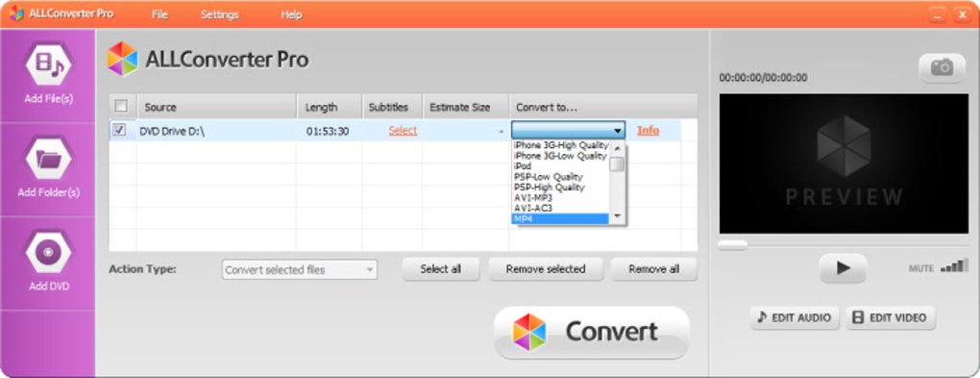Click the Length column header
980x378 pixels.
click(329, 107)
